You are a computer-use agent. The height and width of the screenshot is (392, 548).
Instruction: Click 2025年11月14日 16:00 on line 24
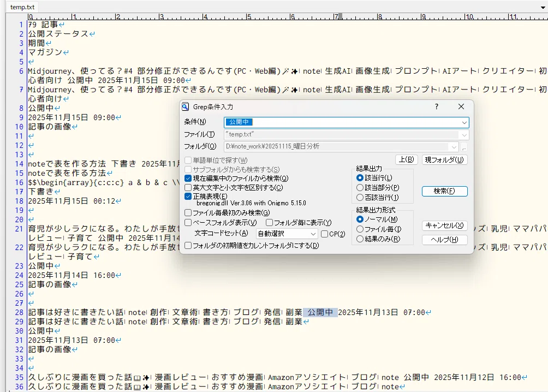pos(72,276)
